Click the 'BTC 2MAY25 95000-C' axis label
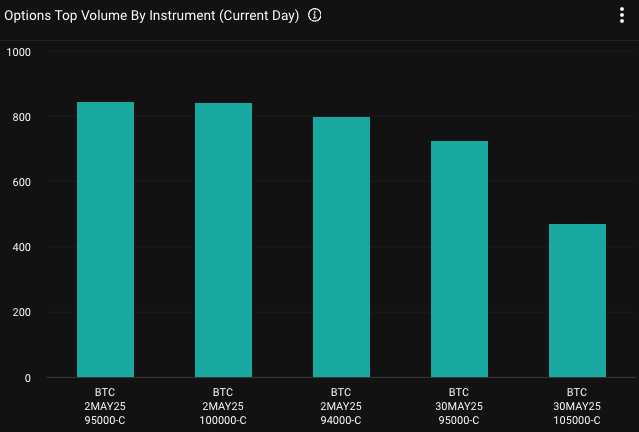 pos(105,406)
